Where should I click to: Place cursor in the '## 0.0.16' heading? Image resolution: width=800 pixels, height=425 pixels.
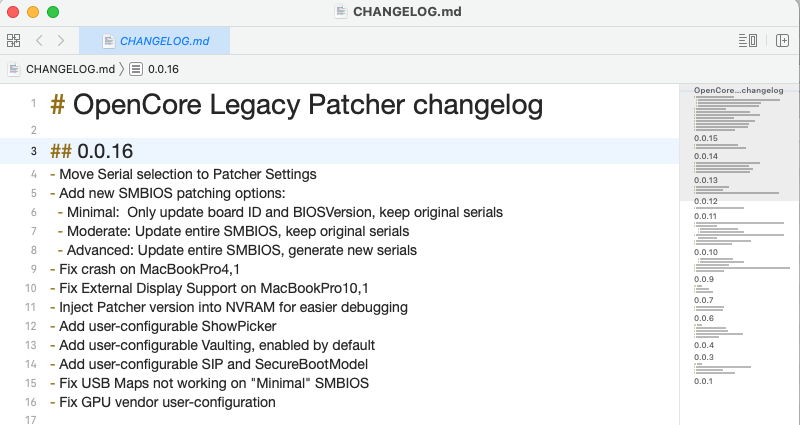(x=92, y=151)
